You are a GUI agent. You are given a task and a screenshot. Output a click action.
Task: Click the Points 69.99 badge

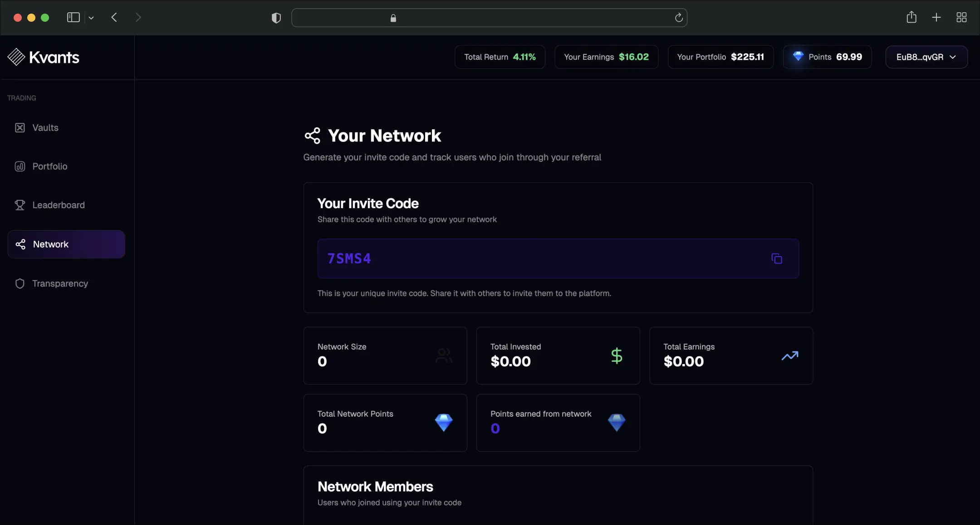[x=827, y=57]
